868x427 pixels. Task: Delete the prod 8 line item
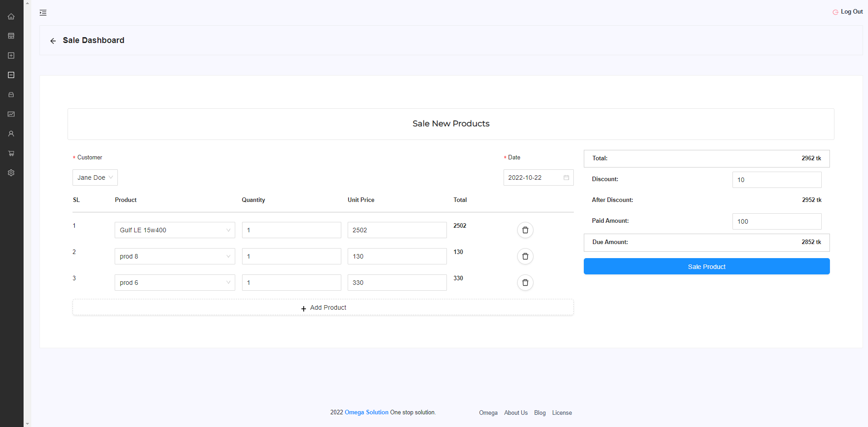pyautogui.click(x=525, y=256)
